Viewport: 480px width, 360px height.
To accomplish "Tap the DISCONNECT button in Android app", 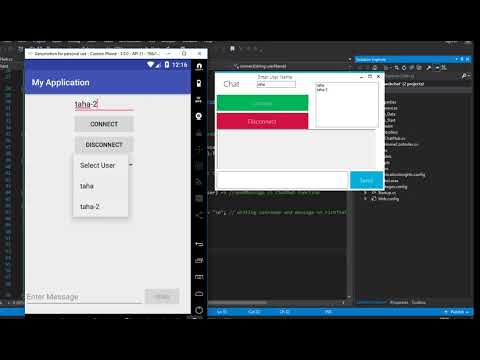I will coord(104,145).
